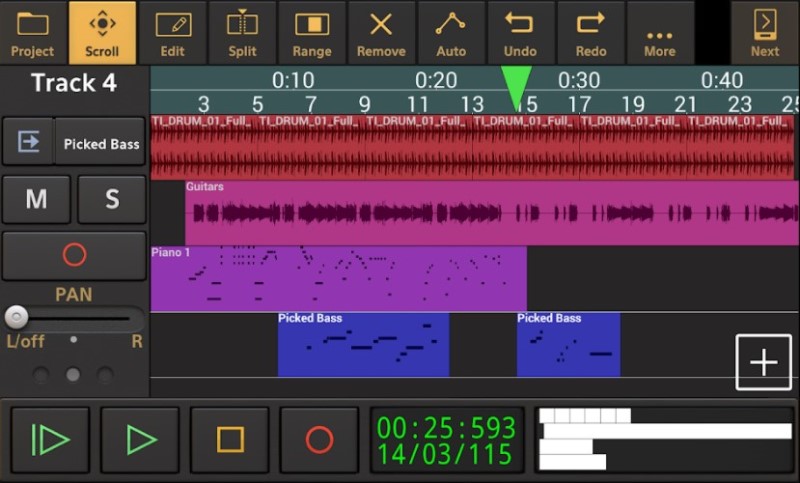800x483 pixels.
Task: Open track input routing arrow icon
Action: coord(29,141)
